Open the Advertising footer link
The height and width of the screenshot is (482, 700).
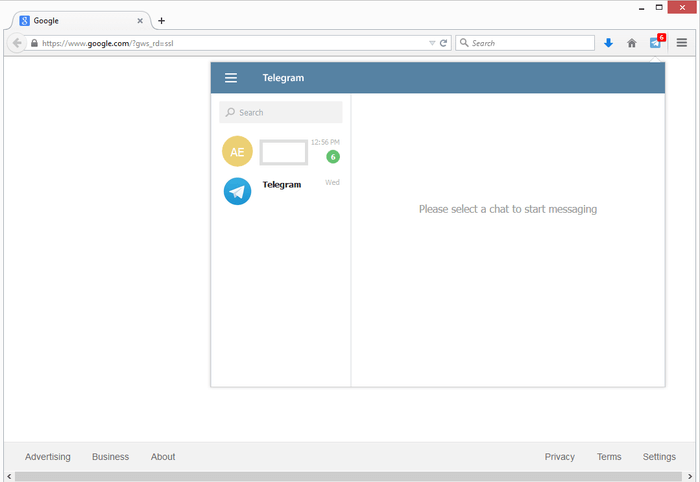point(48,457)
